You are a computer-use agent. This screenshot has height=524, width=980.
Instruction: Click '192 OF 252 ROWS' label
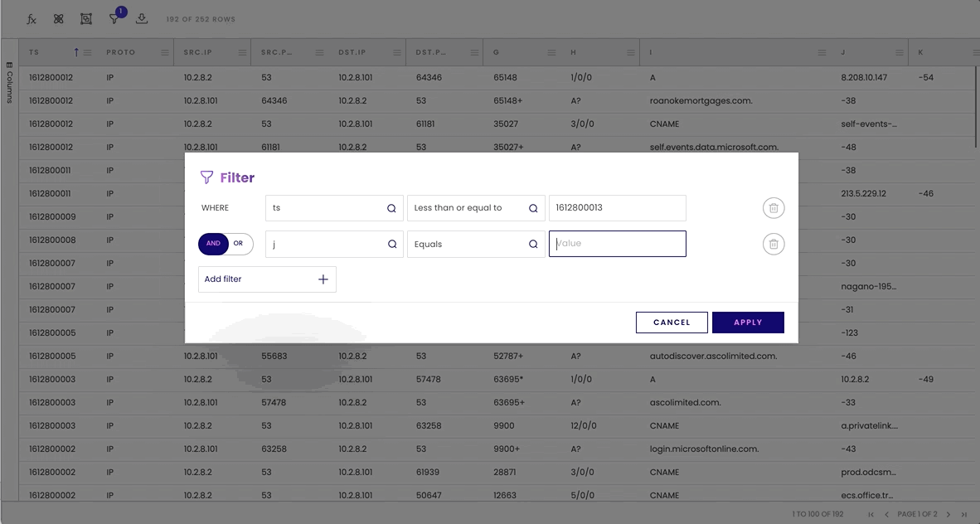(x=201, y=19)
